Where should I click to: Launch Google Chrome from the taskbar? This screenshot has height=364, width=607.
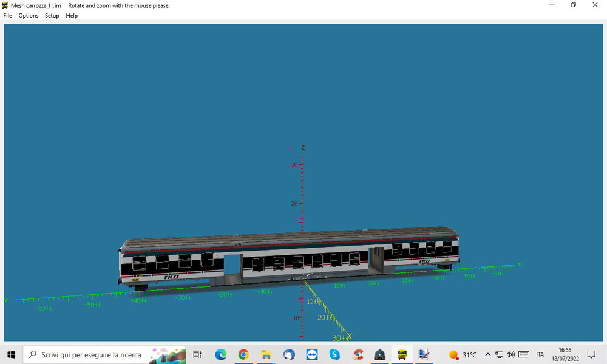243,354
